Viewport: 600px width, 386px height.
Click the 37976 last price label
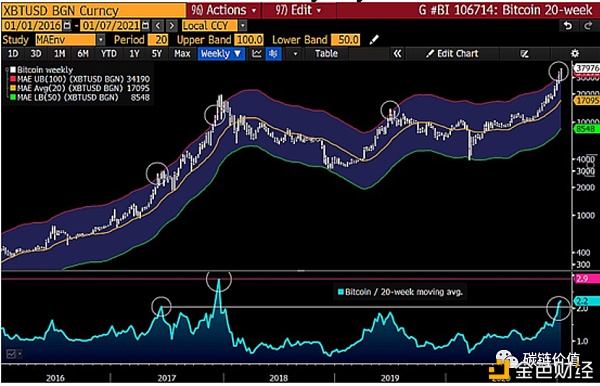[587, 68]
